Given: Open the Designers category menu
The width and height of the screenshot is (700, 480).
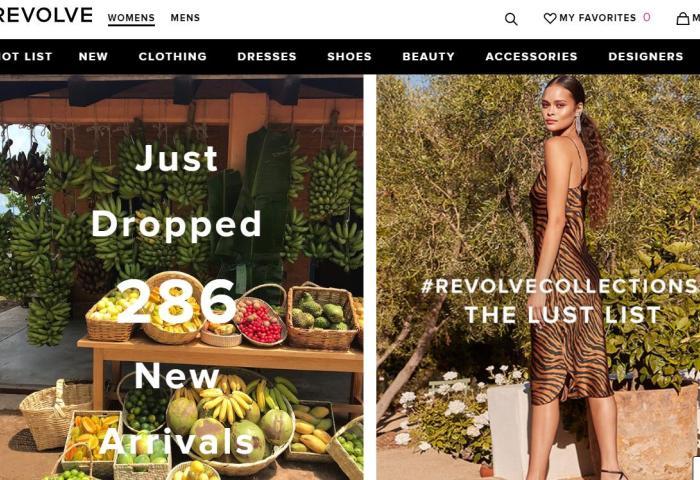Looking at the screenshot, I should click(x=646, y=56).
